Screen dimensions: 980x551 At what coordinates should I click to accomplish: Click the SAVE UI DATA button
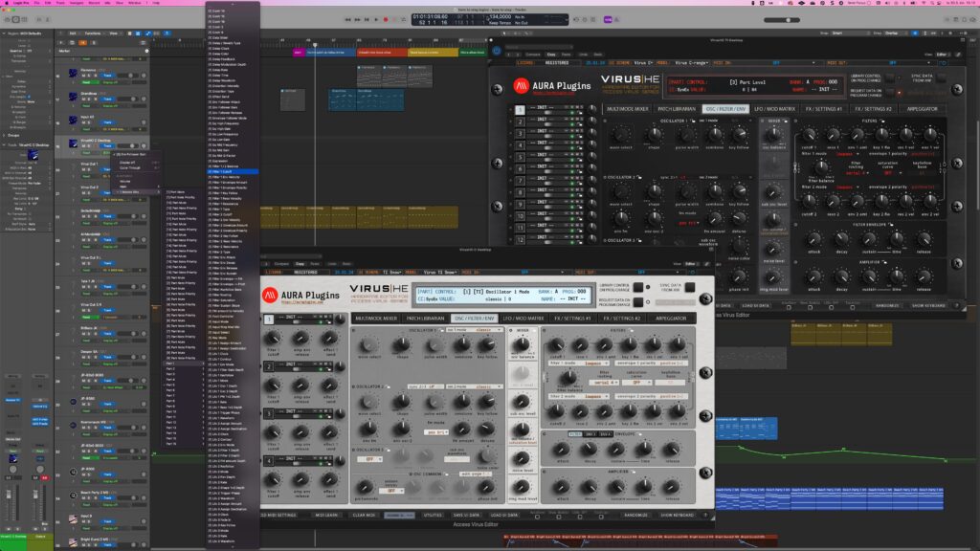tap(465, 515)
